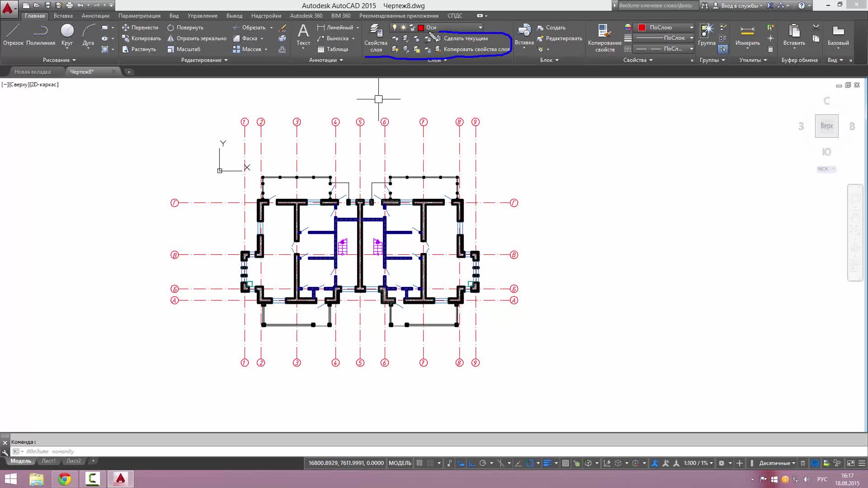Open the quick calculator icon in Утилиты
The image size is (868, 488).
click(x=771, y=49)
